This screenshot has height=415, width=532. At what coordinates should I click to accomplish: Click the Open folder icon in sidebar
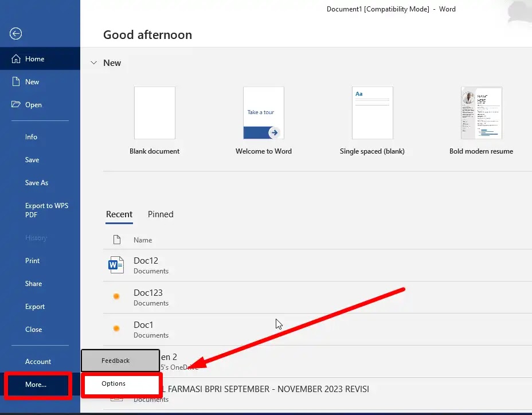tap(15, 104)
